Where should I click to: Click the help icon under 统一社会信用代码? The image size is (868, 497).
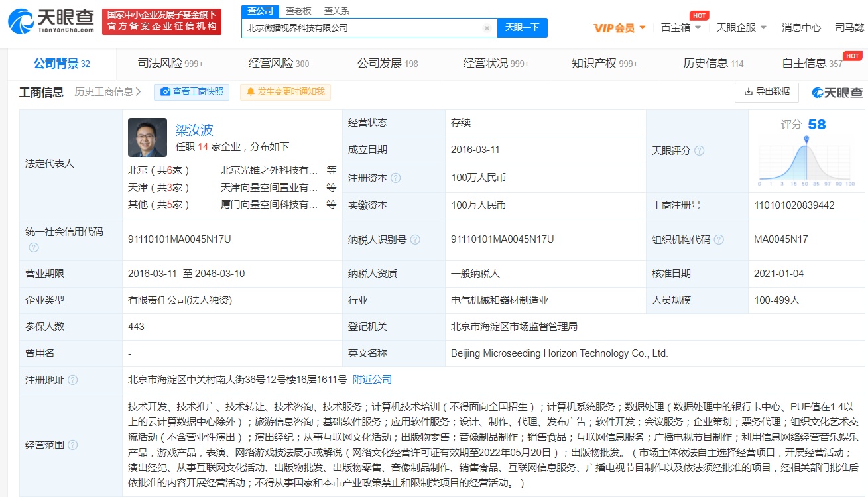[34, 247]
